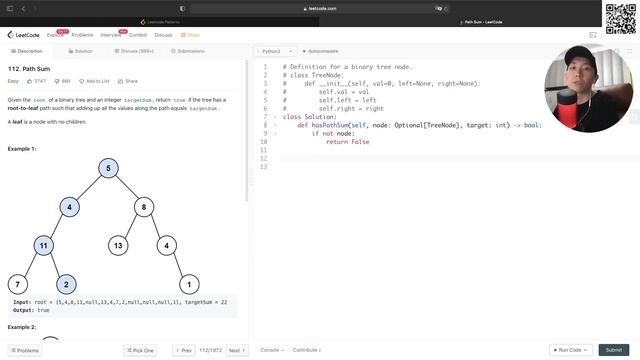This screenshot has width=640, height=360.
Task: Click the Pick One button
Action: pyautogui.click(x=140, y=351)
